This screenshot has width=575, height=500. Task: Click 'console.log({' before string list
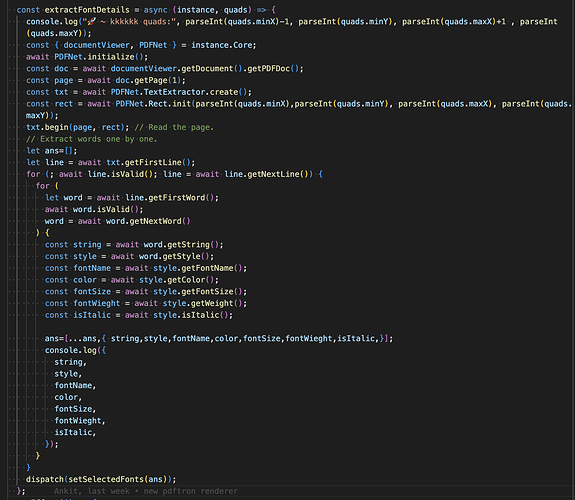pyautogui.click(x=75, y=350)
